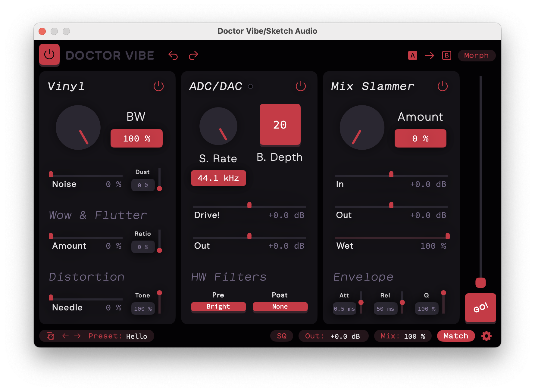This screenshot has height=392, width=535.
Task: Go to next preset arrow
Action: 77,336
